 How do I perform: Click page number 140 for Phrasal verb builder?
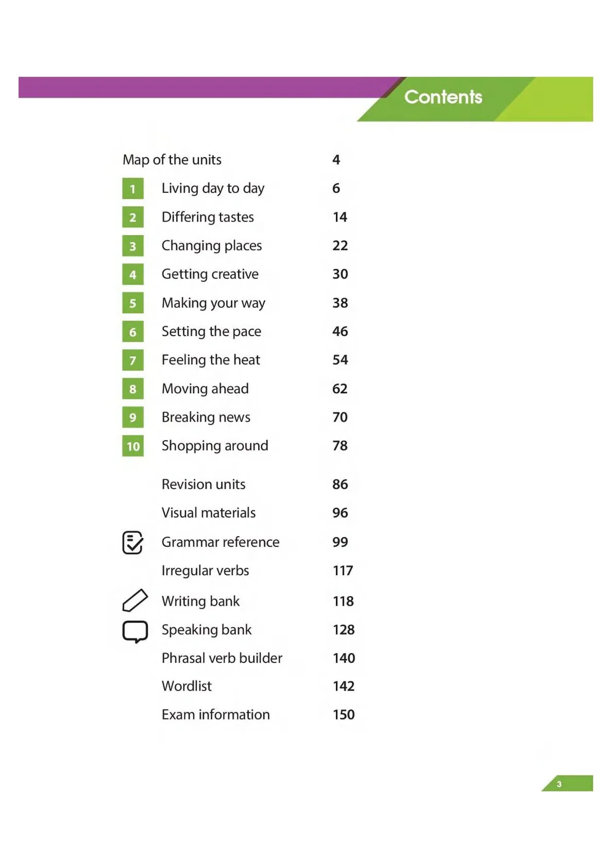point(344,658)
